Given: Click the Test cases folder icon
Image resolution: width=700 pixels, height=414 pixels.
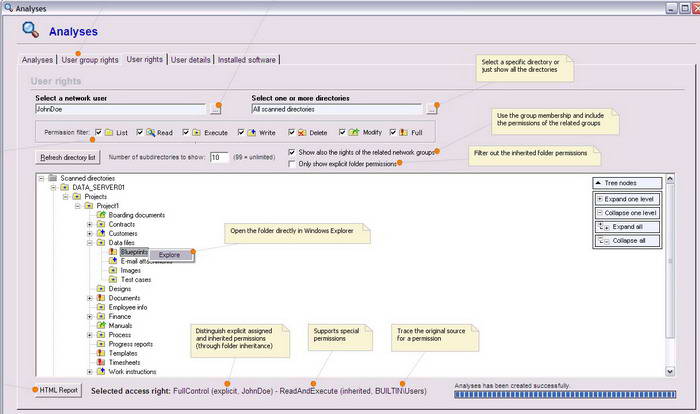Looking at the screenshot, I should click(x=113, y=280).
